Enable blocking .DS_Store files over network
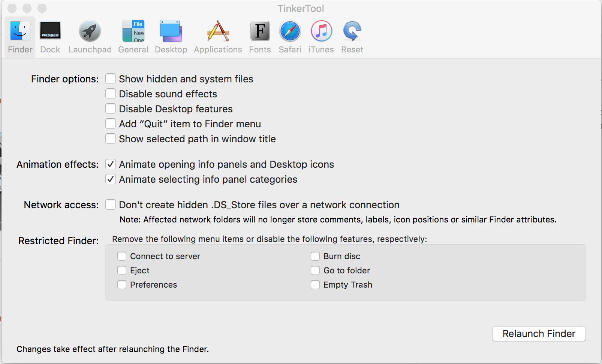The height and width of the screenshot is (364, 602). (111, 204)
